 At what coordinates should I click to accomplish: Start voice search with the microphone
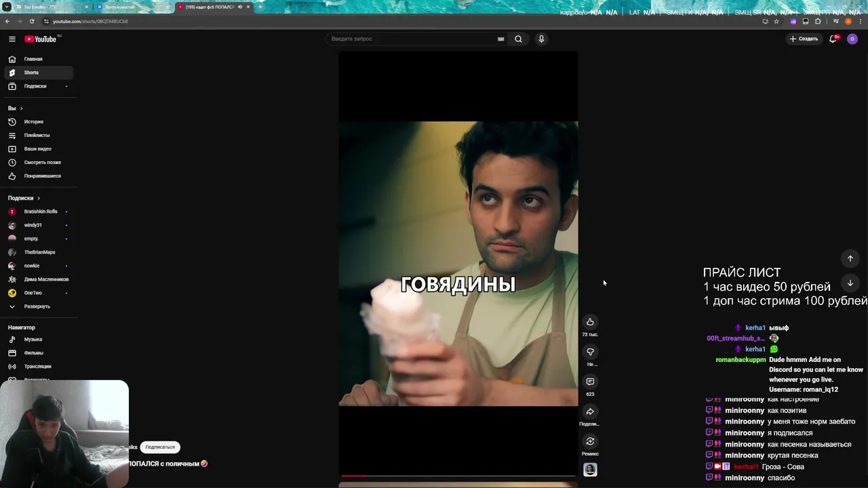coord(541,39)
